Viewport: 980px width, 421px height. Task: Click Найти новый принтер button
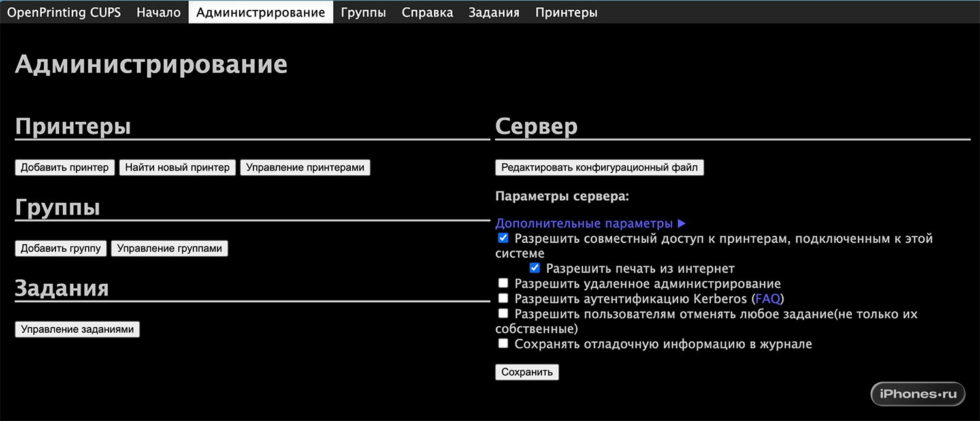[178, 167]
